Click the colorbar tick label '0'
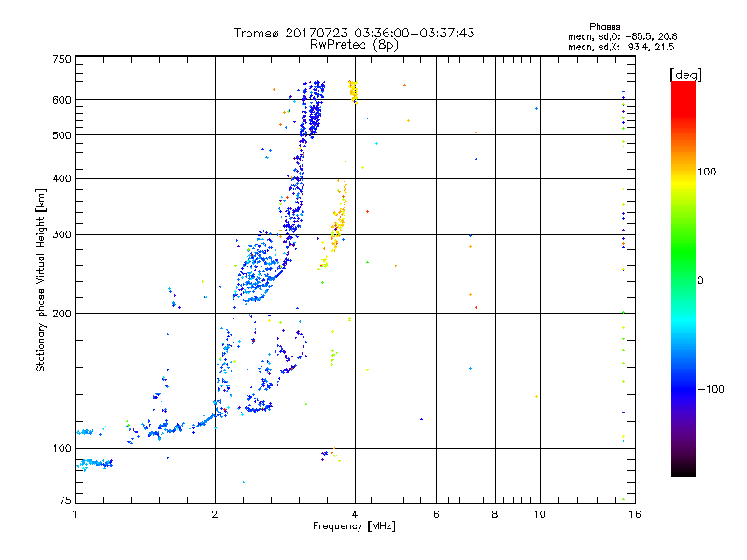The height and width of the screenshot is (560, 747). pos(699,281)
